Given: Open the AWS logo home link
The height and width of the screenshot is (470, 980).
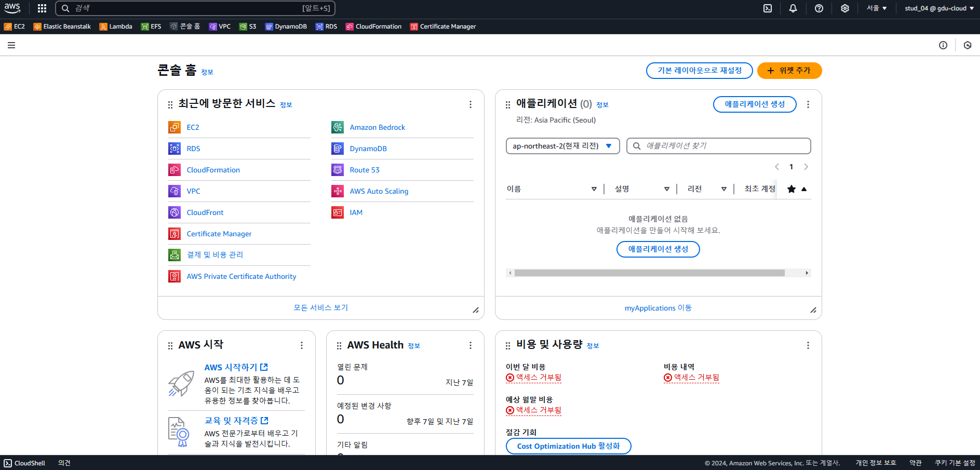Looking at the screenshot, I should [x=12, y=8].
